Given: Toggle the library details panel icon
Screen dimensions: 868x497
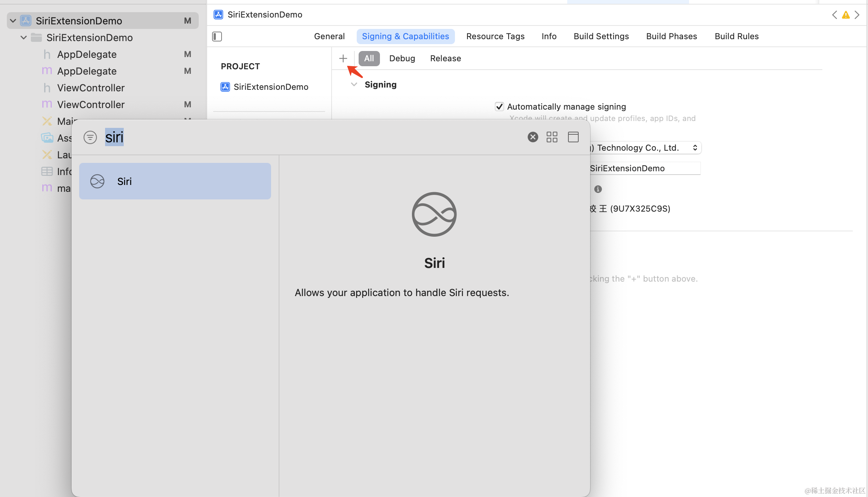Looking at the screenshot, I should 573,137.
